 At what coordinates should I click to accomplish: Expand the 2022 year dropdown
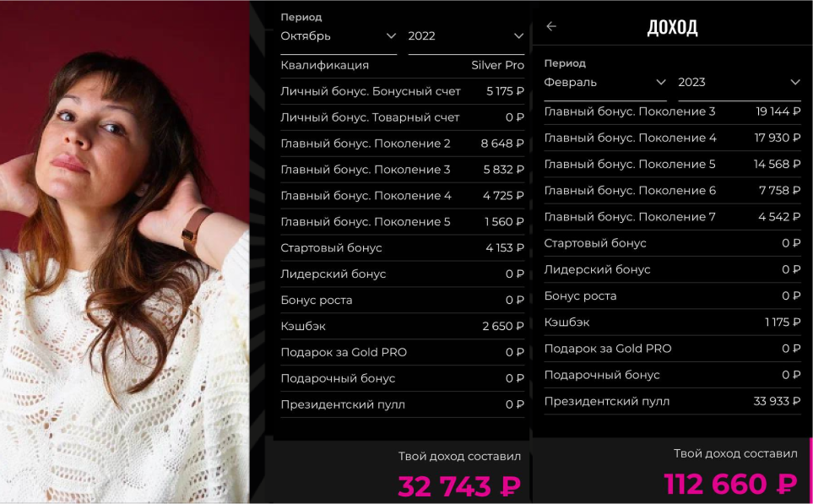coord(466,36)
